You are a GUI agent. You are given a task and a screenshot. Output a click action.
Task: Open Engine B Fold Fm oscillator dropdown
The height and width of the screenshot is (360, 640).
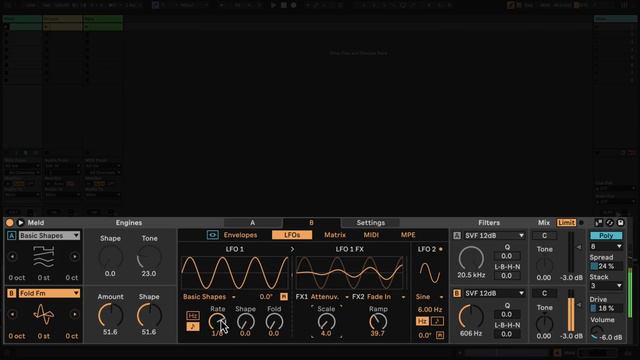49,293
